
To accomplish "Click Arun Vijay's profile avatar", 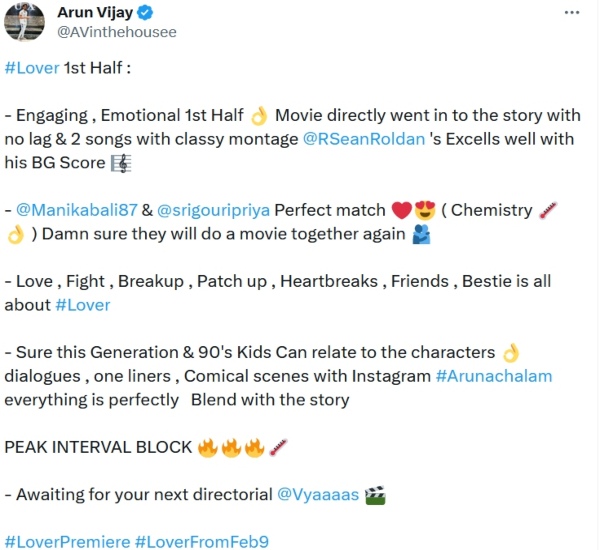I will pyautogui.click(x=22, y=22).
